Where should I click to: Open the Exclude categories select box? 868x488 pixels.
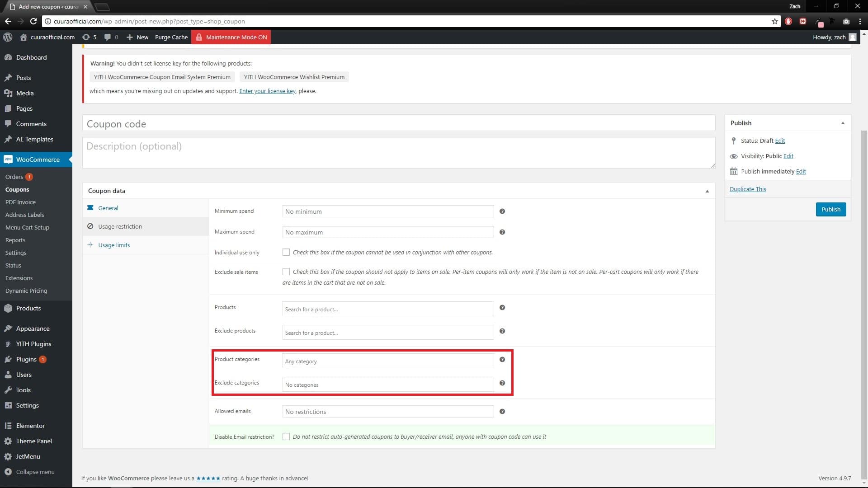pos(388,385)
